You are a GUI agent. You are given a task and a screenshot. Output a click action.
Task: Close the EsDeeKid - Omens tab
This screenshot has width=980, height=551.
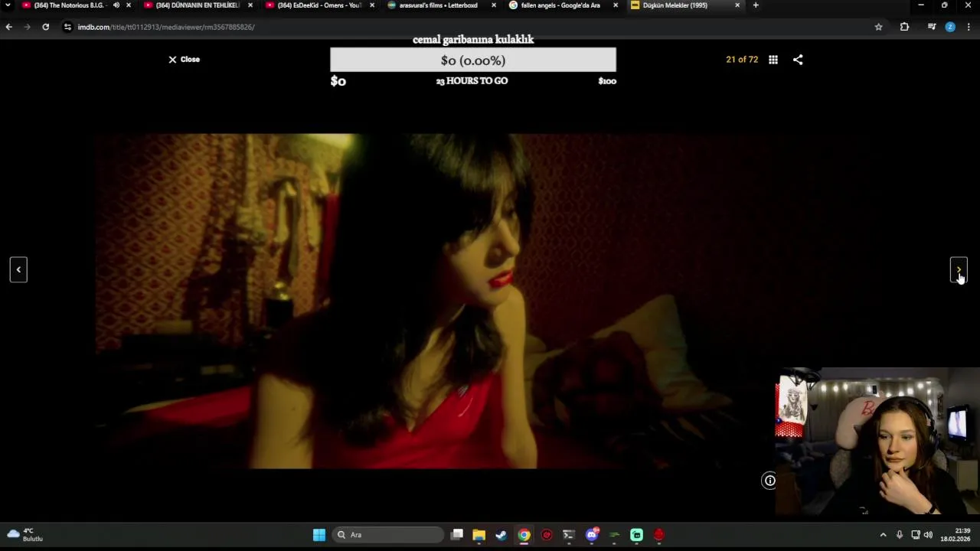pyautogui.click(x=372, y=5)
